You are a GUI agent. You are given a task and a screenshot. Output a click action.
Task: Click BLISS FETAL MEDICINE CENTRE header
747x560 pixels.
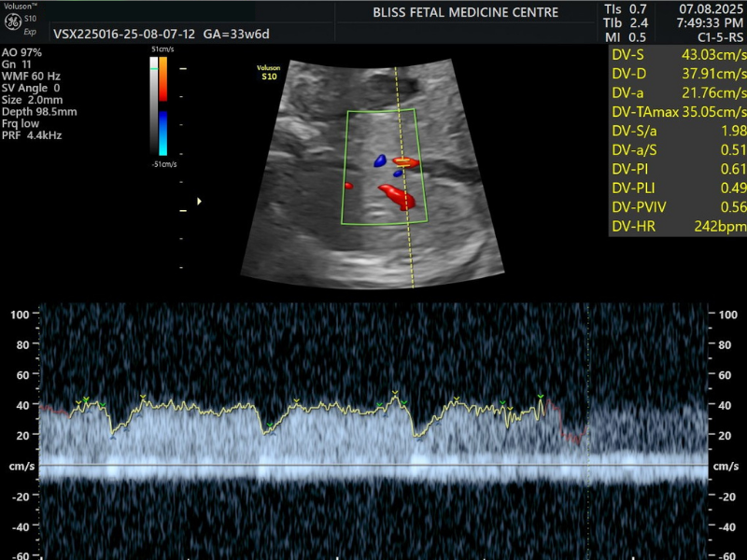(x=465, y=12)
